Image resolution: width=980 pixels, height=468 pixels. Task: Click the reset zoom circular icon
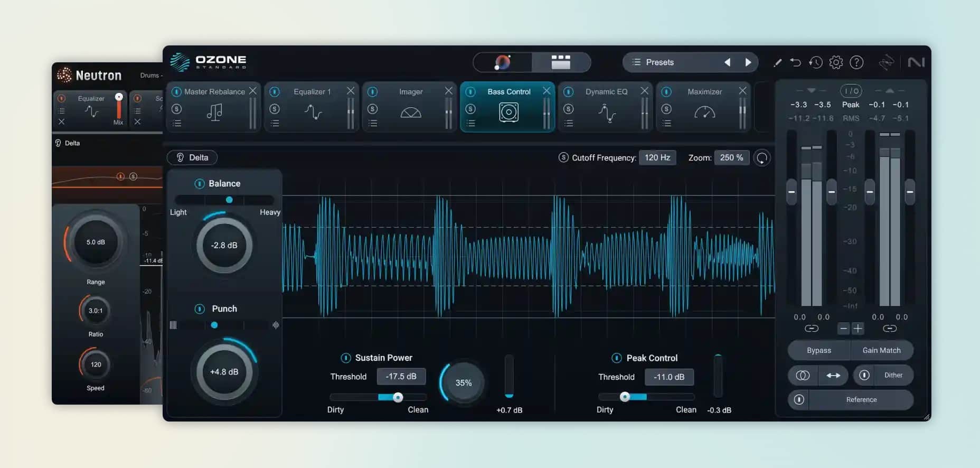click(x=762, y=158)
